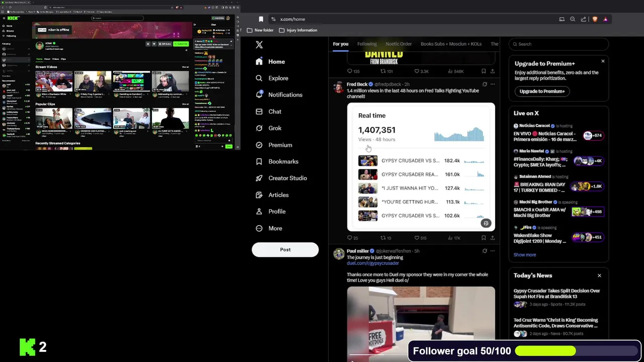This screenshot has height=362, width=644.
Task: Switch to Books Subs + Mosclun + KOLs tab
Action: click(x=451, y=44)
